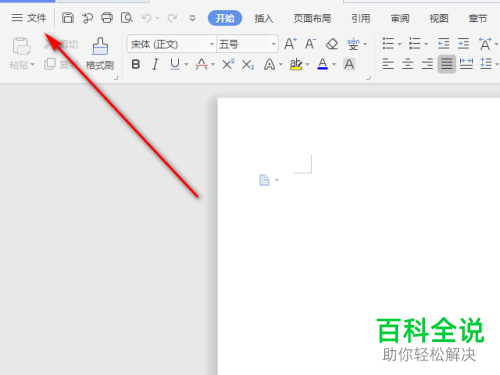Open the clipboard group dialog launcher
Viewport: 500px width, 375px height.
pos(116,78)
